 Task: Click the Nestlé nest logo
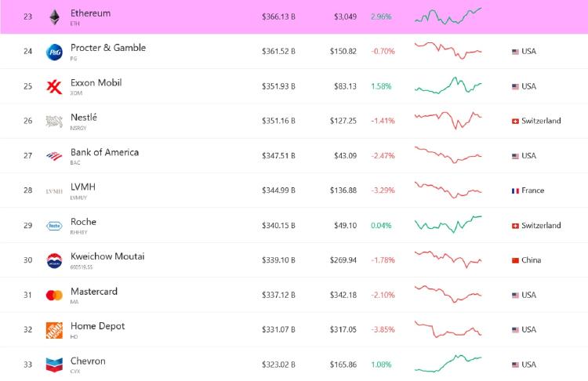coord(54,121)
